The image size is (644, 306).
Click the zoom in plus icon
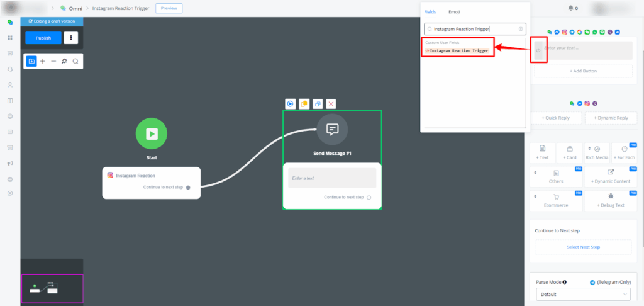pos(42,61)
